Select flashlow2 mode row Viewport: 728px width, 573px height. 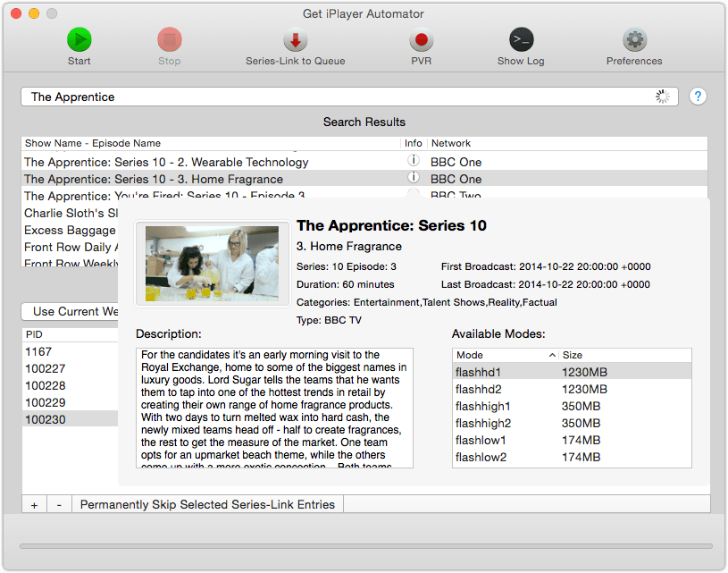point(572,458)
